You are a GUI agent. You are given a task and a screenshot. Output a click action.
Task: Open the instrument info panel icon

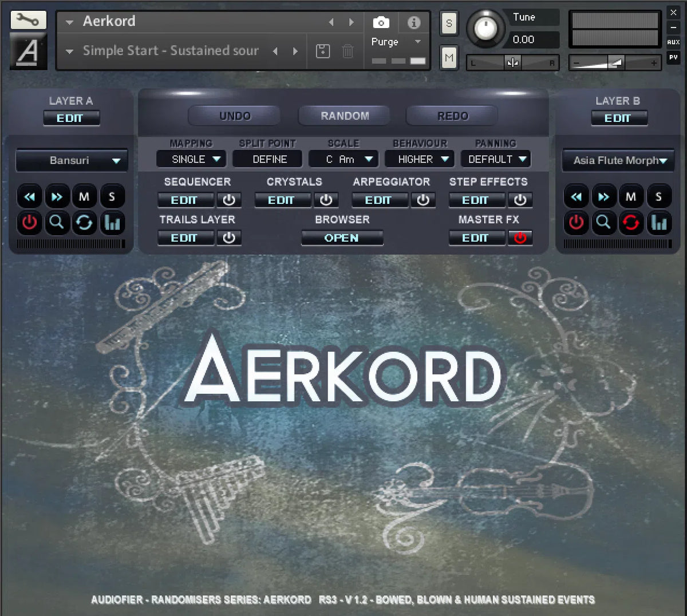coord(414,23)
